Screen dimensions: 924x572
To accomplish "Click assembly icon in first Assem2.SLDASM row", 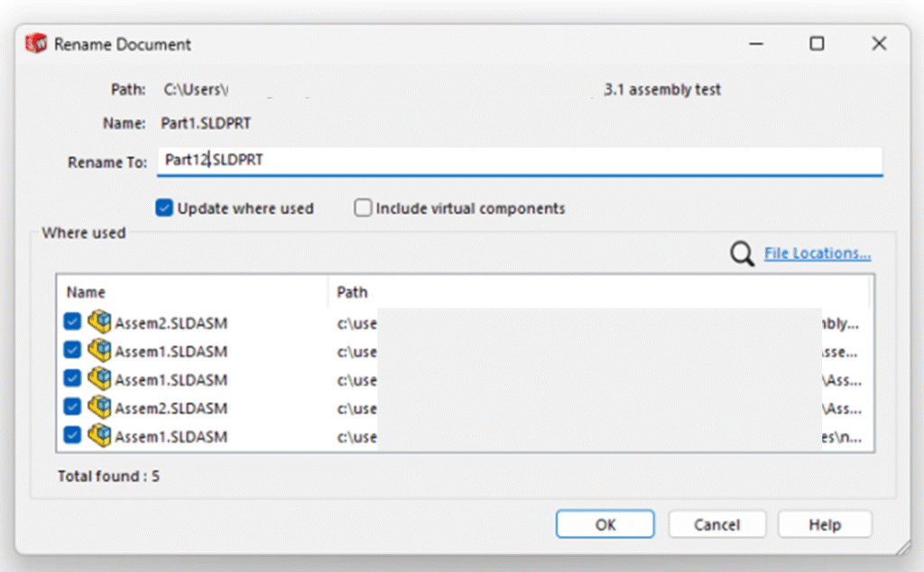I will [100, 322].
